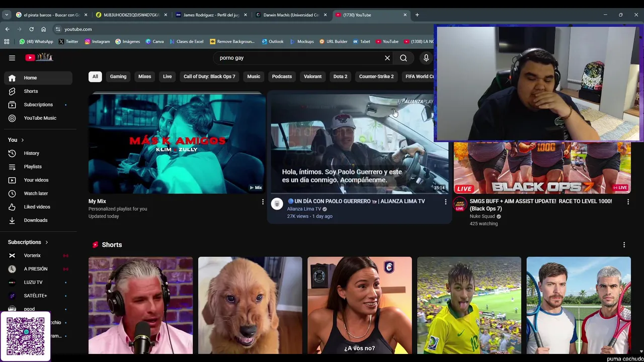Open the Nuke Squad channel link
This screenshot has width=644, height=362.
click(x=482, y=217)
